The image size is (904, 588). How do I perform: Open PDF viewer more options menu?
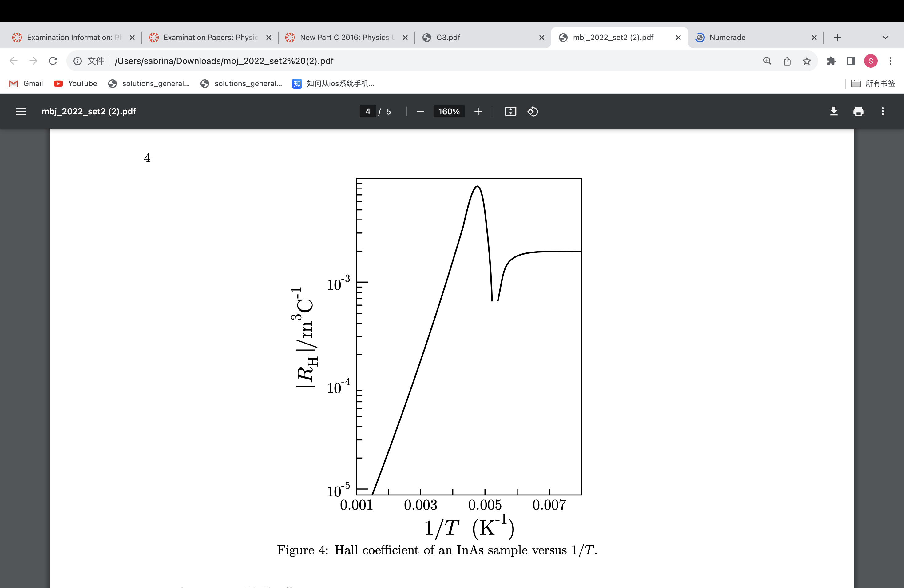coord(883,111)
